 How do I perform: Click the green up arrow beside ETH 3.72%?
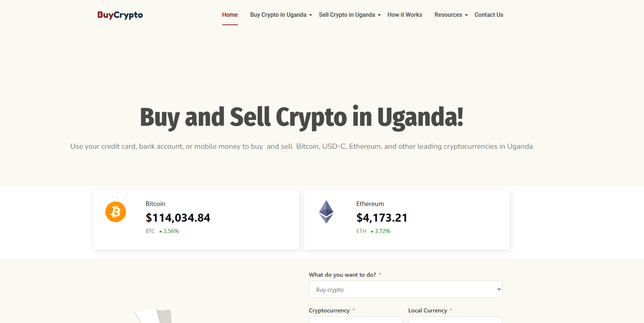[x=372, y=231]
